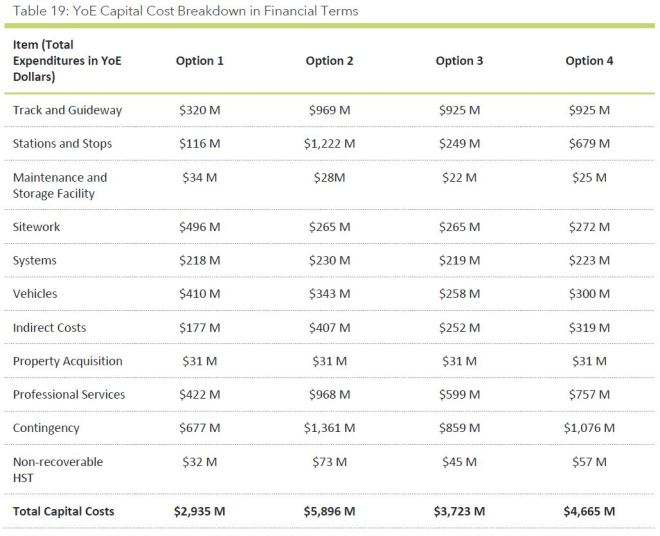This screenshot has width=660, height=536.
Task: Select the Stations and Stops row label
Action: (x=62, y=144)
